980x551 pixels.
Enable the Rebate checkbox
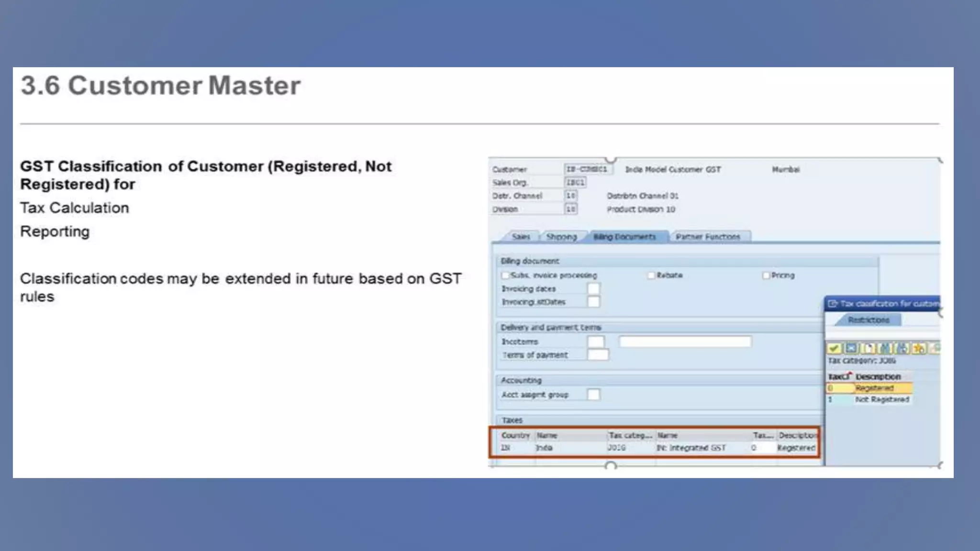(x=651, y=275)
